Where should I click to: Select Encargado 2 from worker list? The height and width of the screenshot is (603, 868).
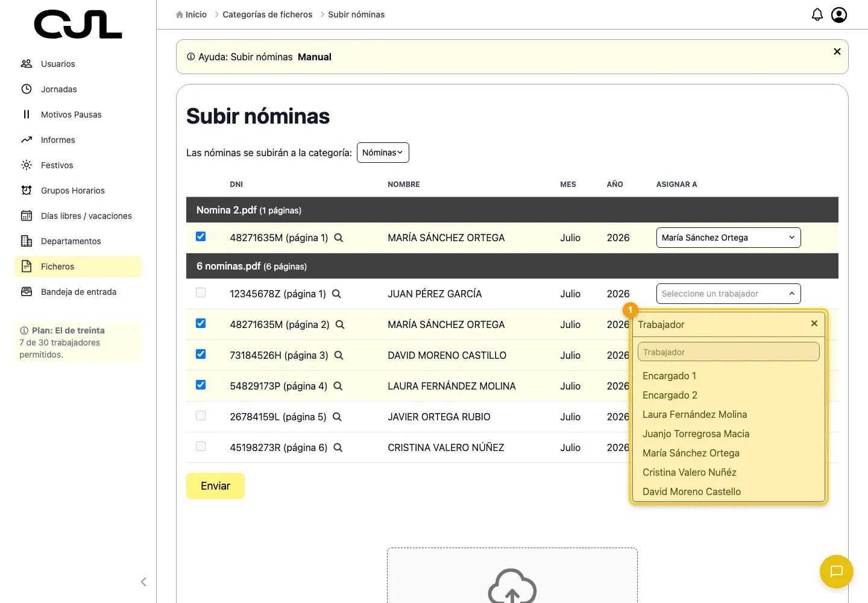[x=670, y=395]
